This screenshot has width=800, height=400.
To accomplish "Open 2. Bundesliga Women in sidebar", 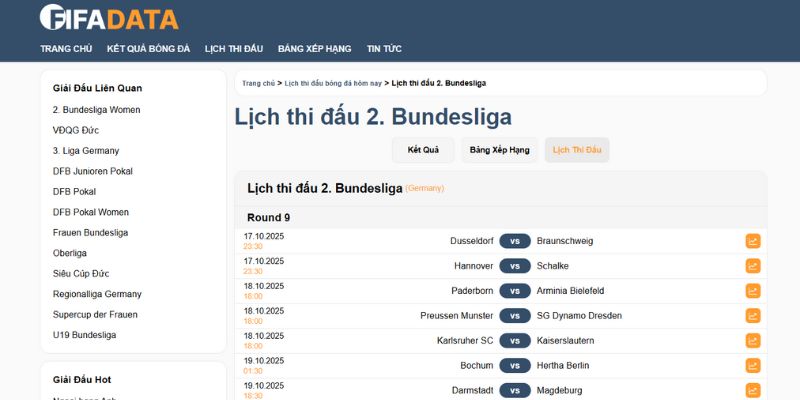I will coord(96,110).
